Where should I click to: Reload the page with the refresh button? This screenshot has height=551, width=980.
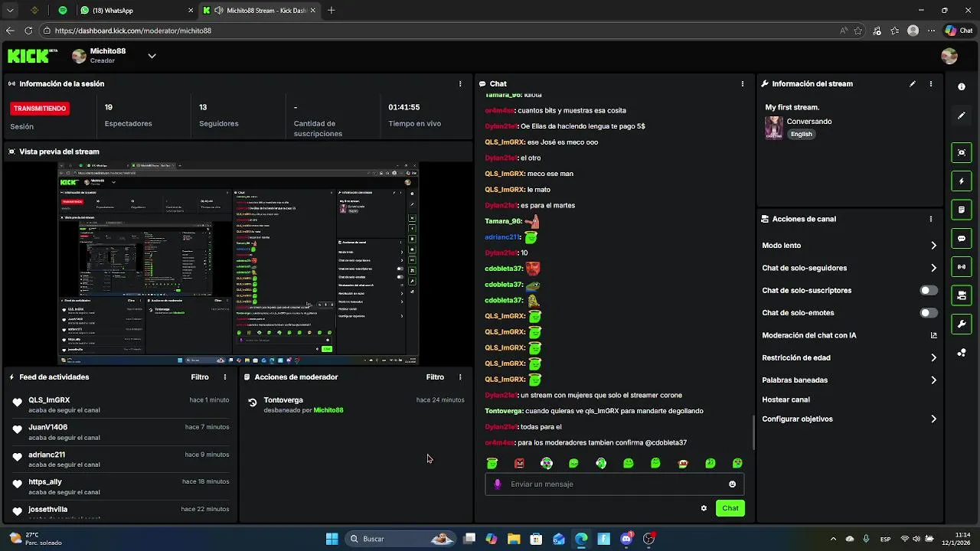click(x=28, y=31)
